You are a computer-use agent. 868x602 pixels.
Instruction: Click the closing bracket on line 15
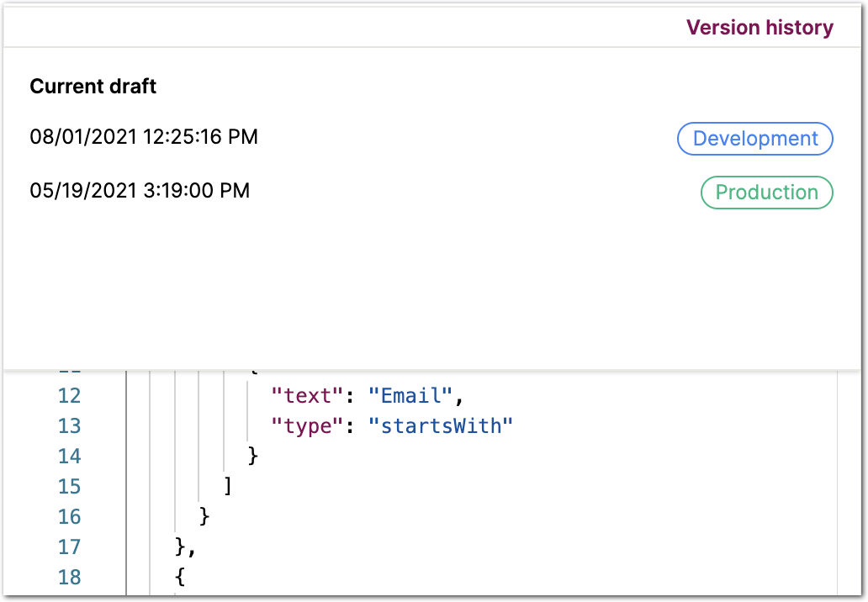coord(228,486)
